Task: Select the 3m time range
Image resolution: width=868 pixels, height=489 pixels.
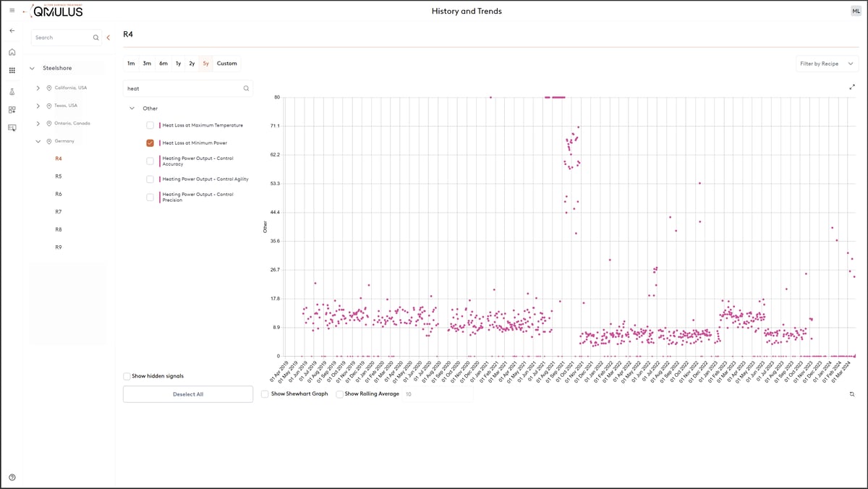Action: pos(147,64)
